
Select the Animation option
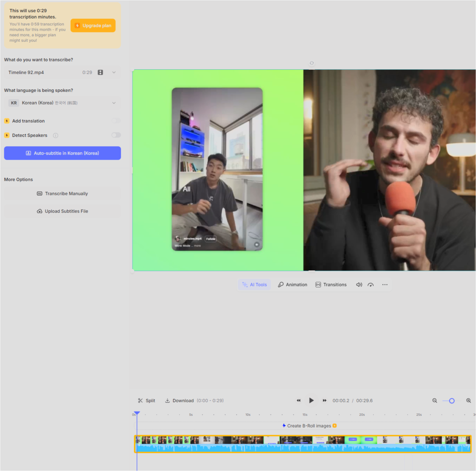point(292,285)
